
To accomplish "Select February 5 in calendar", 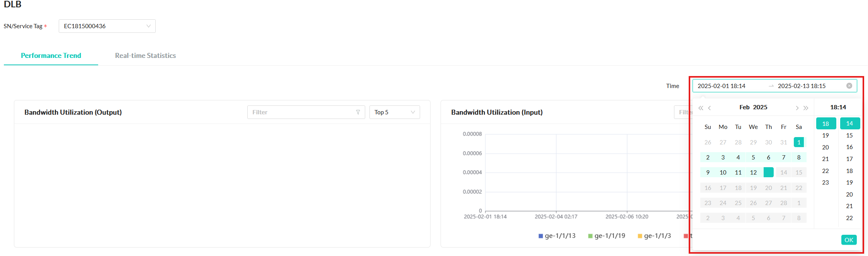I will [753, 158].
